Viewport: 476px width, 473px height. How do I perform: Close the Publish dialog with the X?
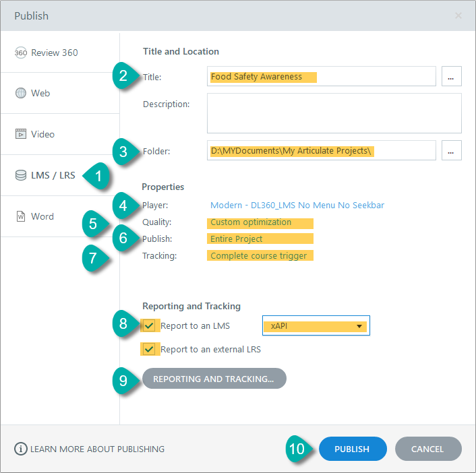(x=458, y=15)
